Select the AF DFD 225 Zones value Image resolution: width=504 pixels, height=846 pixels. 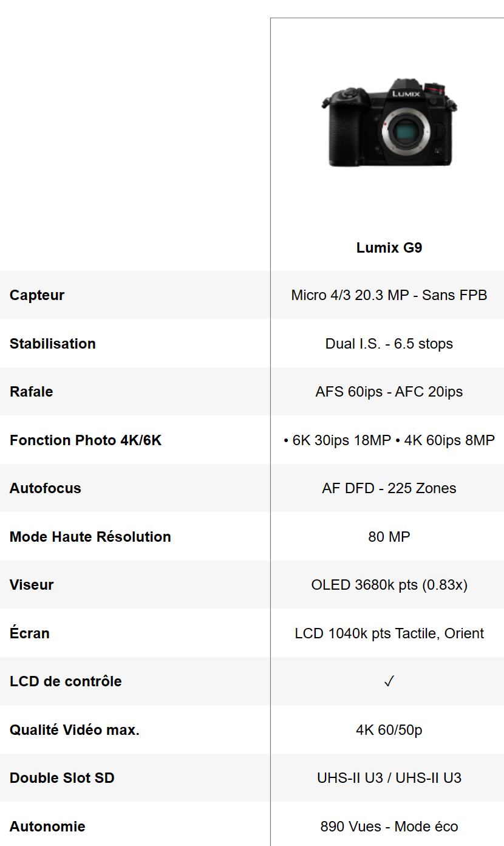point(389,488)
